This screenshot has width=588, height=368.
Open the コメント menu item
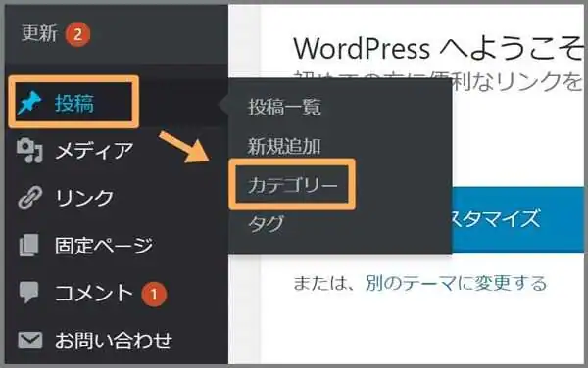[94, 293]
